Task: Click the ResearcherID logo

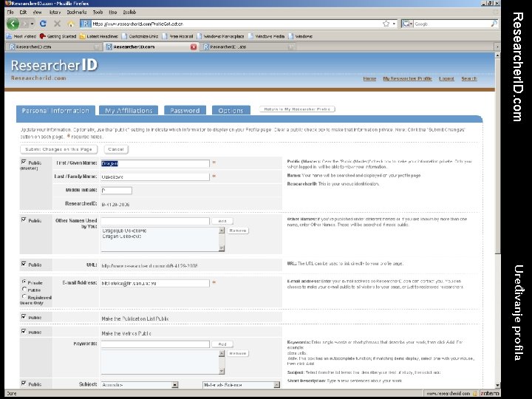Action: tap(54, 65)
